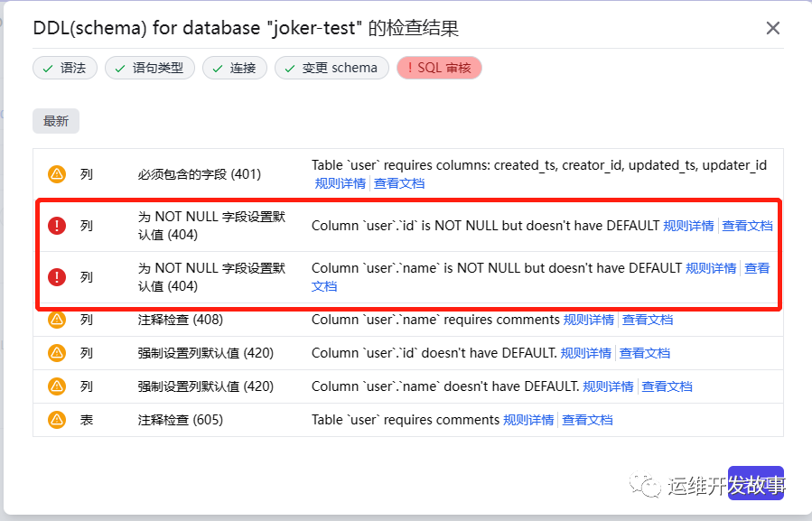812x521 pixels.
Task: Open 规则详情 for Table user requires comments
Action: click(528, 420)
